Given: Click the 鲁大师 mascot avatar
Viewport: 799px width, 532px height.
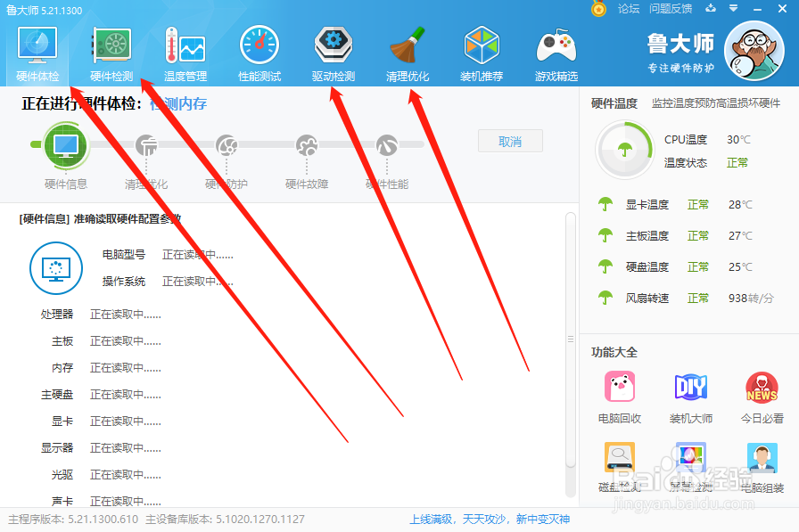Looking at the screenshot, I should (754, 51).
